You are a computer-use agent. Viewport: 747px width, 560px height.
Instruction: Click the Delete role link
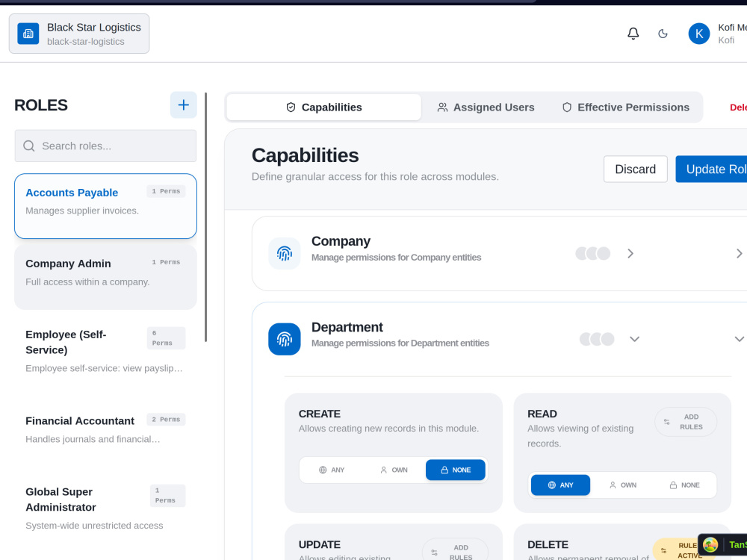point(738,107)
